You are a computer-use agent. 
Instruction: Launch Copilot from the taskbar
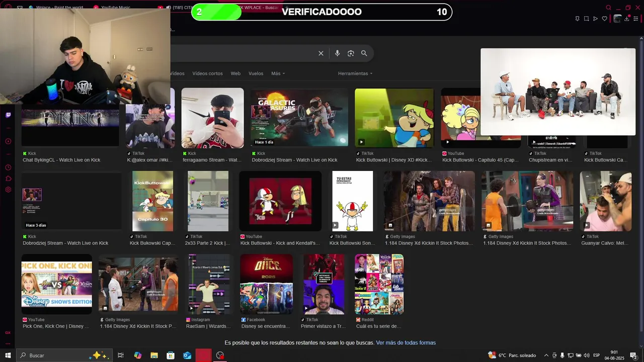(x=138, y=355)
